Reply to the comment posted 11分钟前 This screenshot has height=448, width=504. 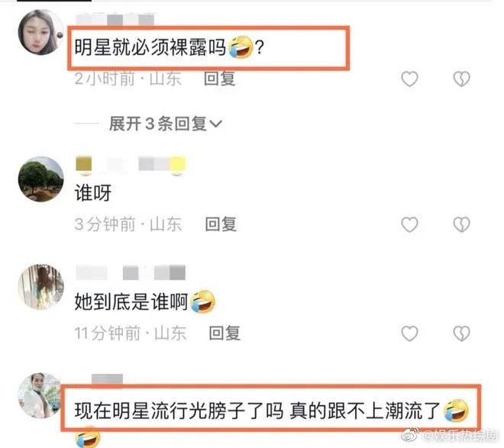tap(225, 333)
